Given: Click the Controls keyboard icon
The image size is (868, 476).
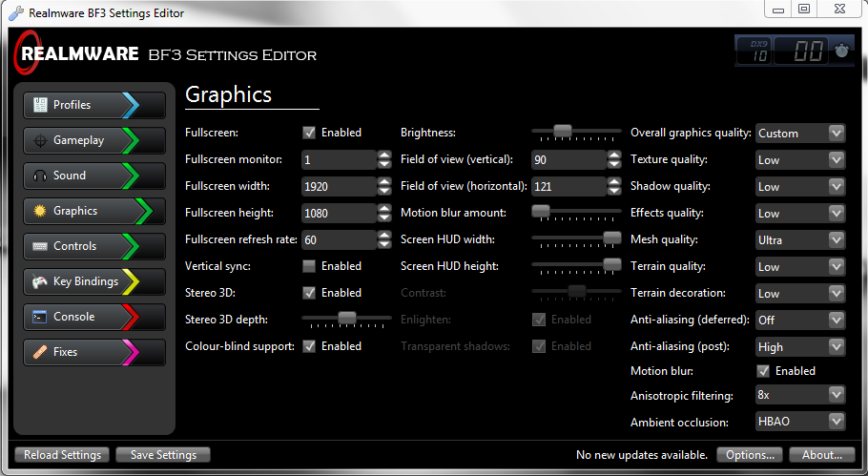Looking at the screenshot, I should click(40, 246).
